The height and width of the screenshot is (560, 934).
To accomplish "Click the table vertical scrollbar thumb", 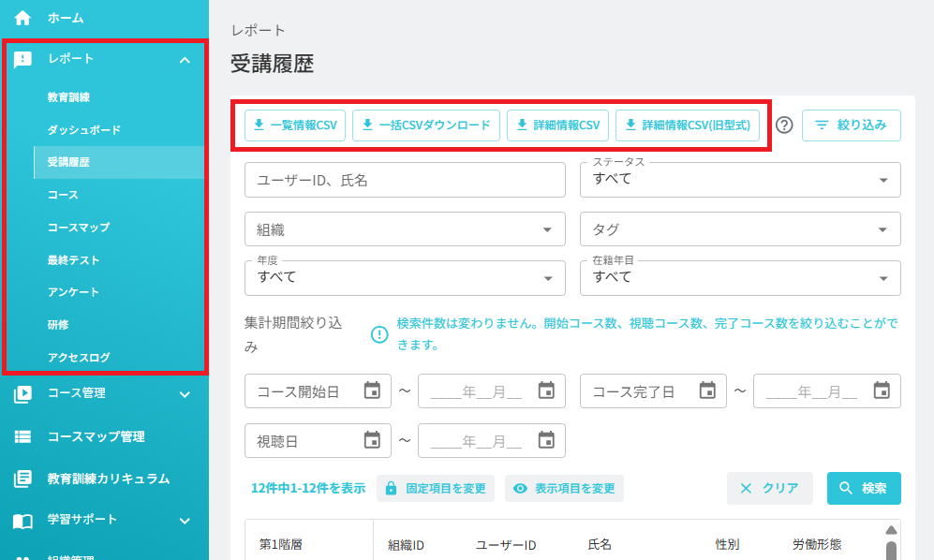I will click(x=891, y=551).
